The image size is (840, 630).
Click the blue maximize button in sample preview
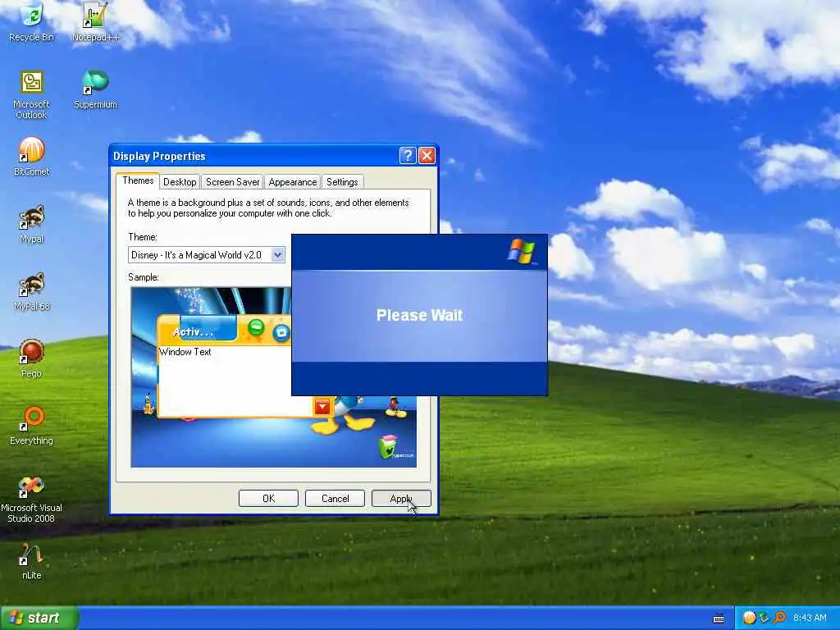281,333
